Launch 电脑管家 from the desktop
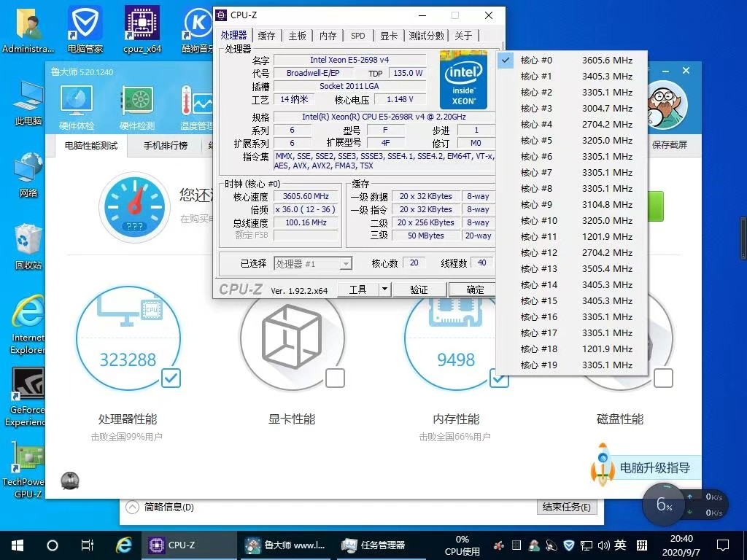The width and height of the screenshot is (747, 560). click(x=84, y=23)
